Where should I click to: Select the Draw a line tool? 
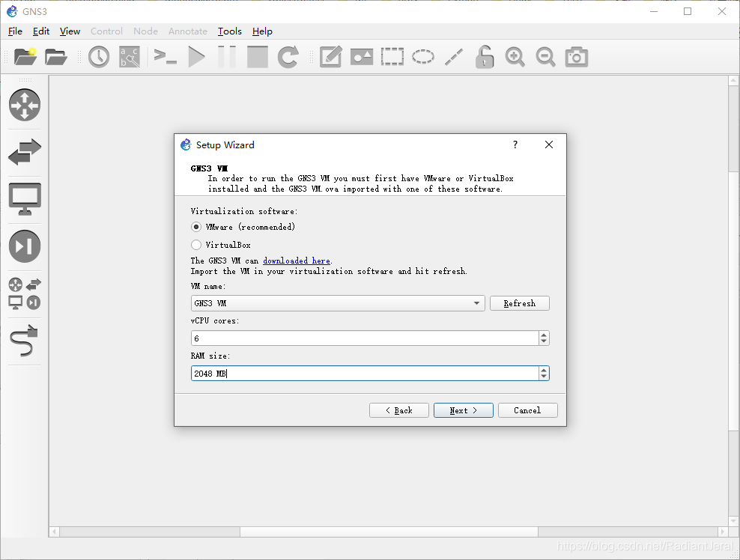[x=454, y=57]
